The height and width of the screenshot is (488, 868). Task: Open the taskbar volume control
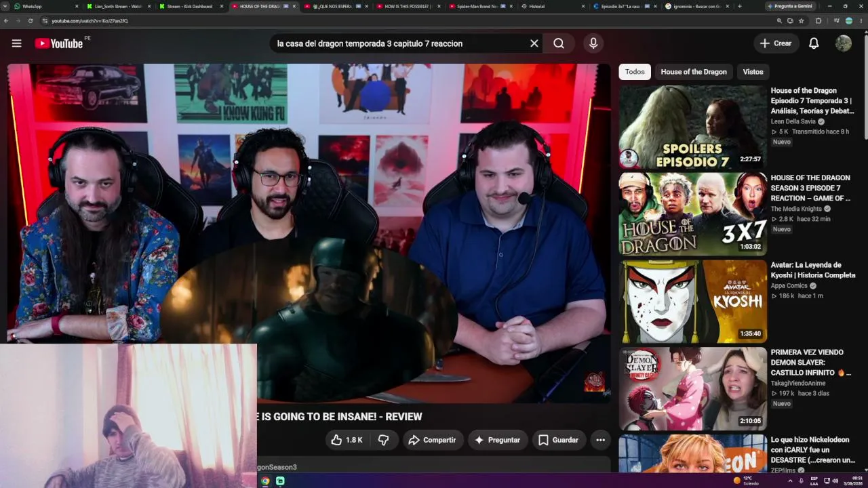pos(835,481)
